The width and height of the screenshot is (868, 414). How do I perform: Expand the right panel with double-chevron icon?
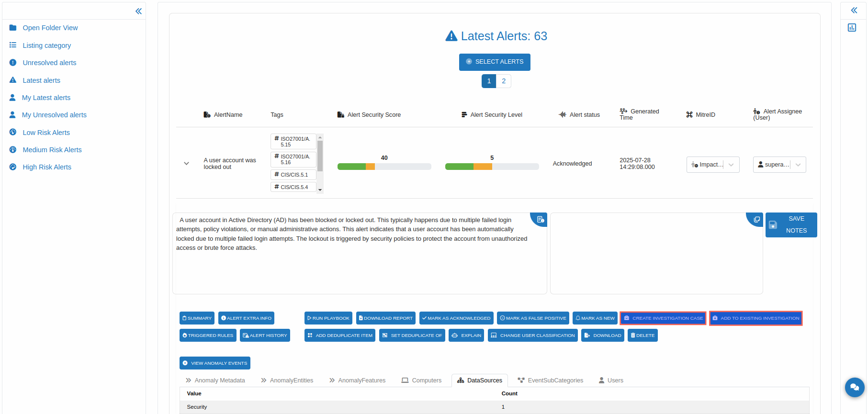854,10
